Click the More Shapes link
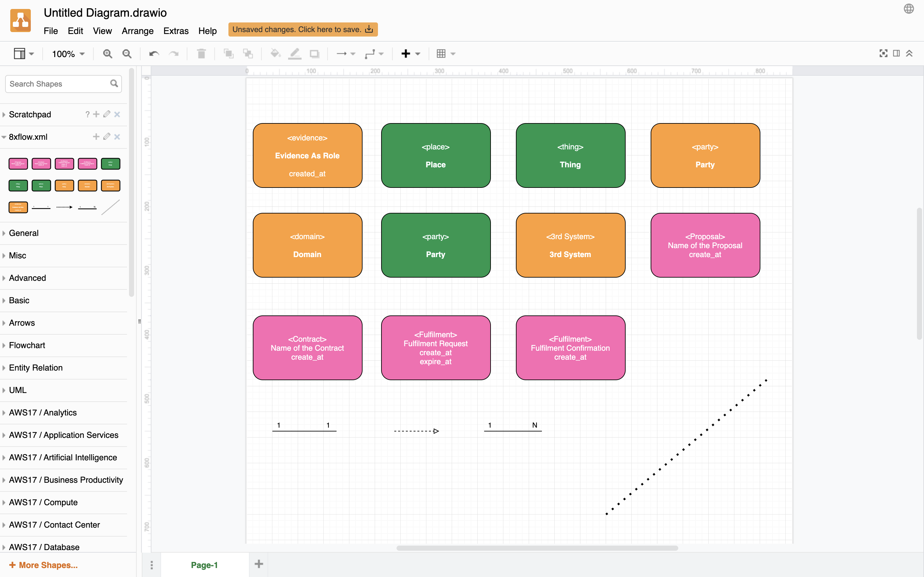Viewport: 924px width, 577px height. (x=44, y=565)
